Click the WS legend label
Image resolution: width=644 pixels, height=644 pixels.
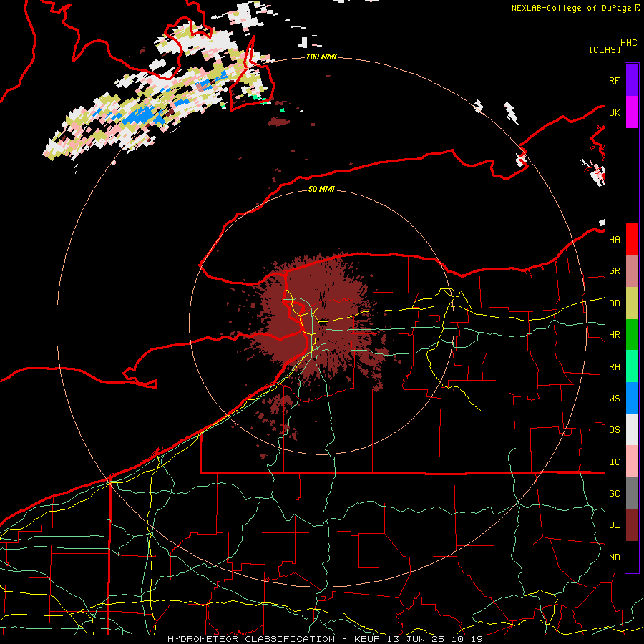click(x=614, y=398)
